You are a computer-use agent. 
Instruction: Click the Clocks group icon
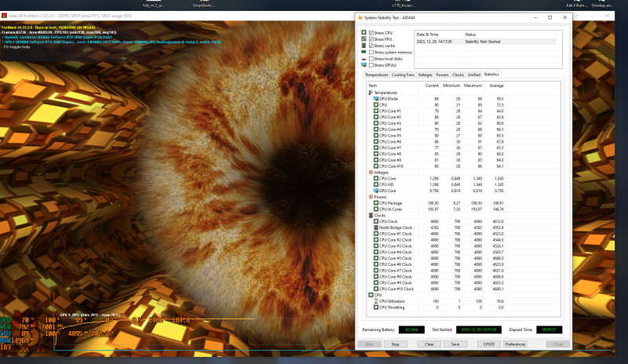pos(371,216)
